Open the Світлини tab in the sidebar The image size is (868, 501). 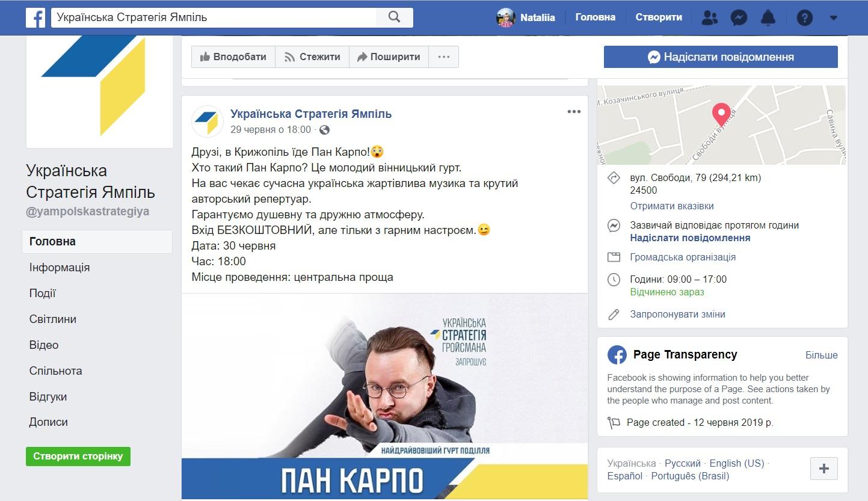53,319
